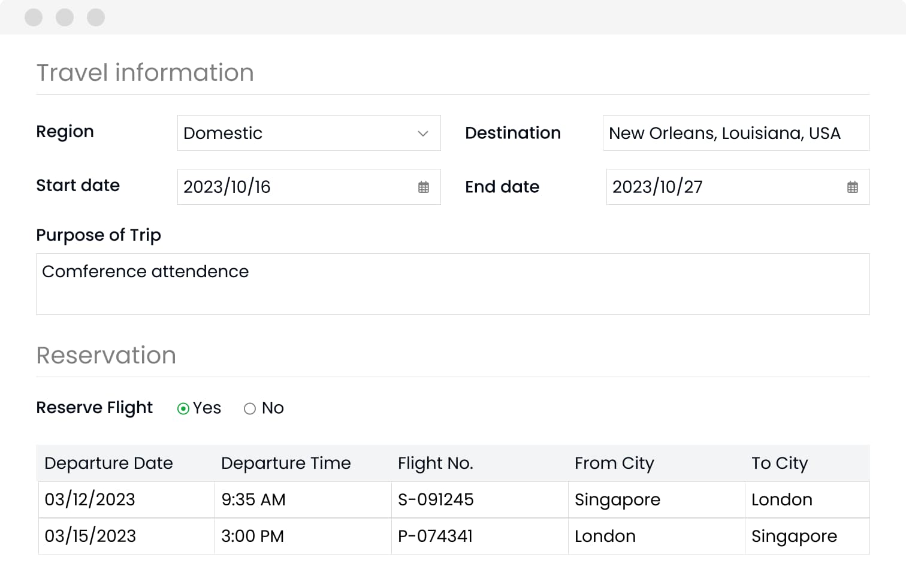This screenshot has width=906, height=588.
Task: Click the Departure Time column header
Action: pyautogui.click(x=286, y=463)
